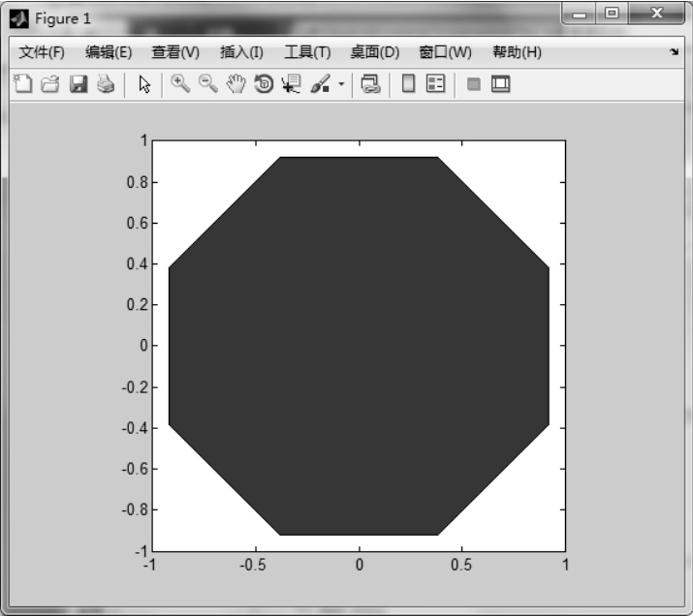
Task: Enable the Rotate 3D tool
Action: click(263, 85)
